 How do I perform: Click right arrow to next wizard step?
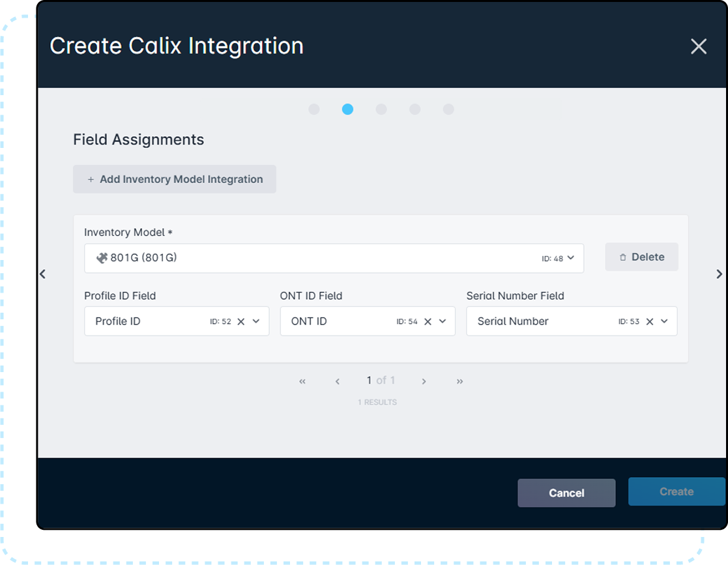click(719, 274)
